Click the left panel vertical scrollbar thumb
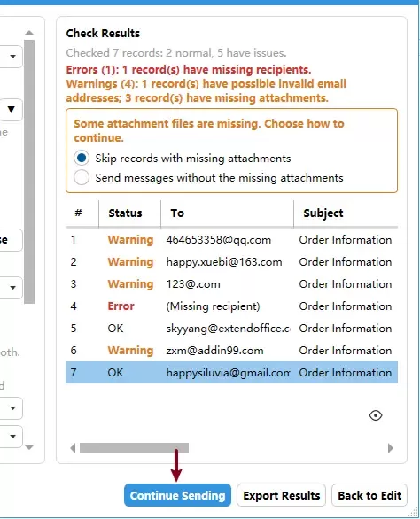The image size is (420, 519). (x=29, y=172)
